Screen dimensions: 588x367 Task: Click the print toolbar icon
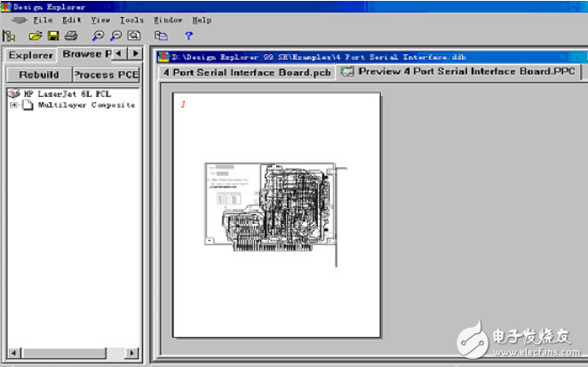pyautogui.click(x=71, y=36)
